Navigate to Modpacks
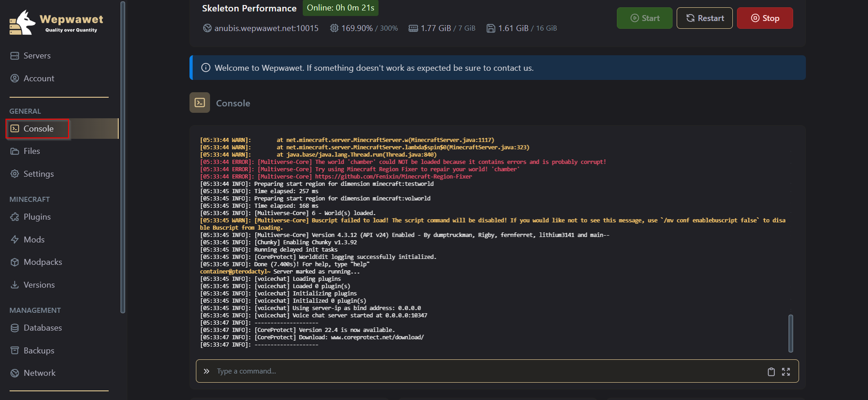The width and height of the screenshot is (868, 400). [x=42, y=262]
